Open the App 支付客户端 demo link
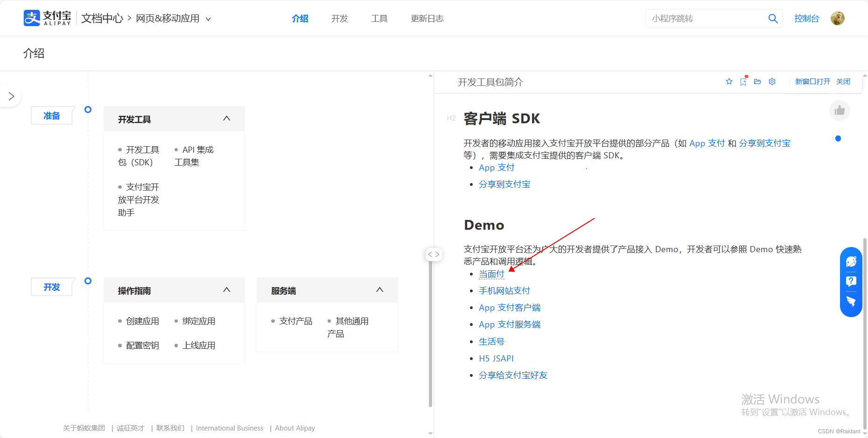The width and height of the screenshot is (868, 438). tap(510, 308)
